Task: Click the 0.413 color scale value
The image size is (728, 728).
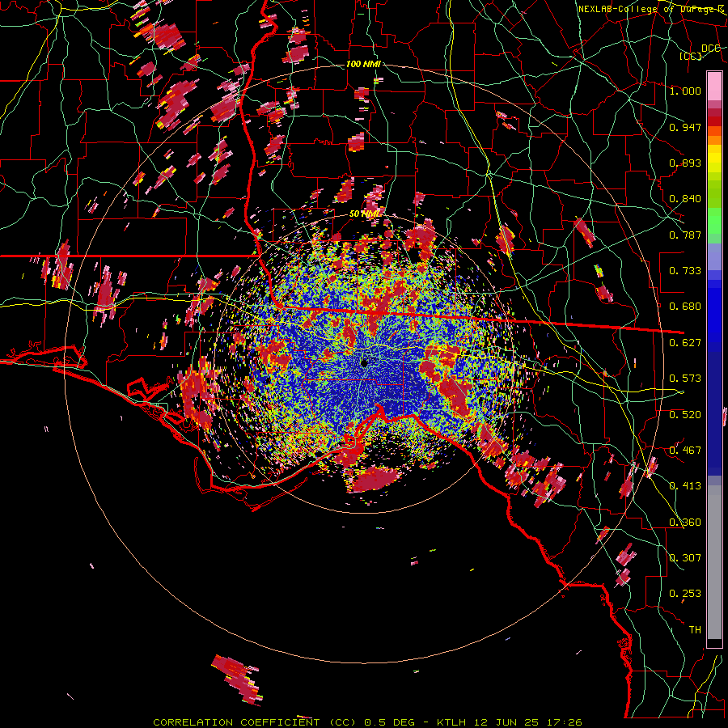Action: point(685,486)
